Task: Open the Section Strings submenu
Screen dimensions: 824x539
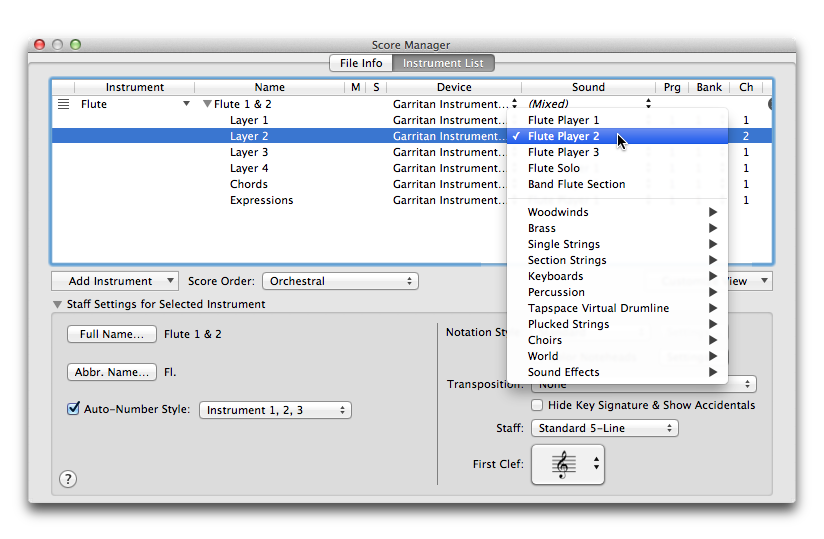Action: 617,260
